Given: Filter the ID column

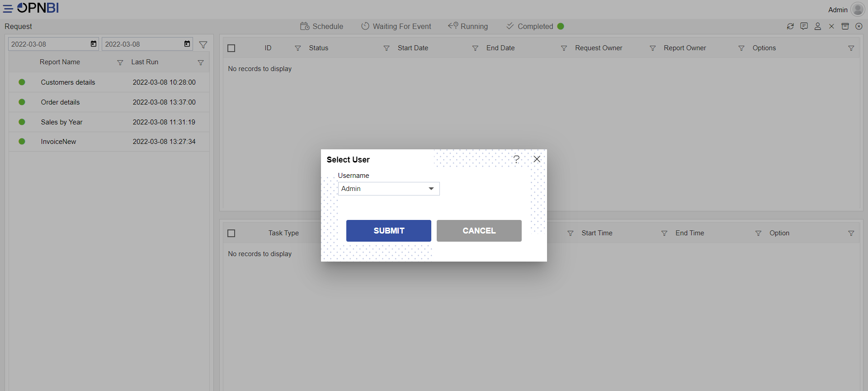Looking at the screenshot, I should point(298,48).
